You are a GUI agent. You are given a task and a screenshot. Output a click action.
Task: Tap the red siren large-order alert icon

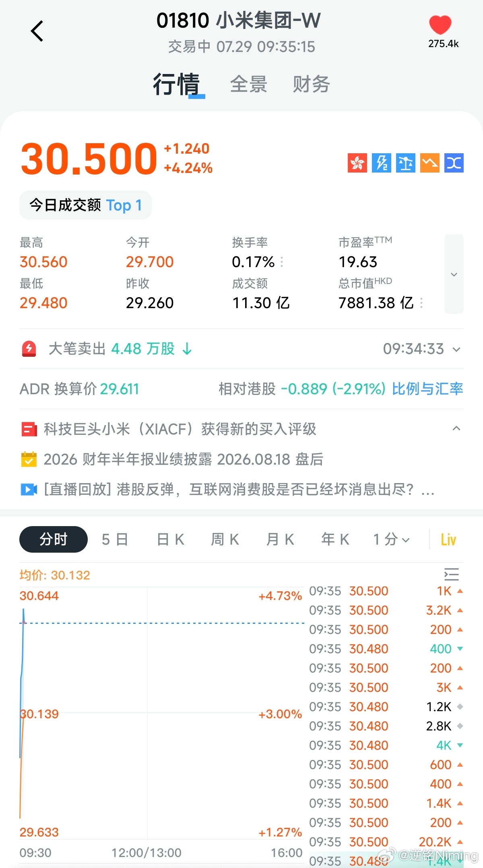pyautogui.click(x=29, y=349)
